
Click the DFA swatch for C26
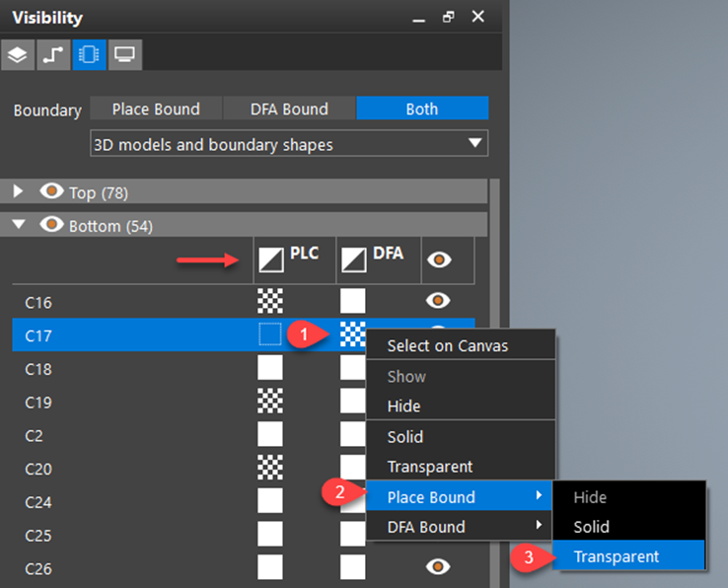coord(353,567)
